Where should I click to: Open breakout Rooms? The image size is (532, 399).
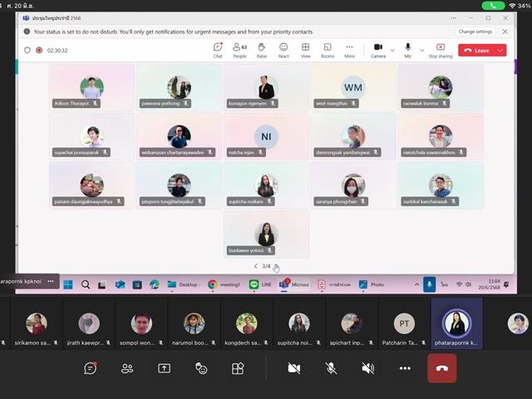click(x=328, y=50)
